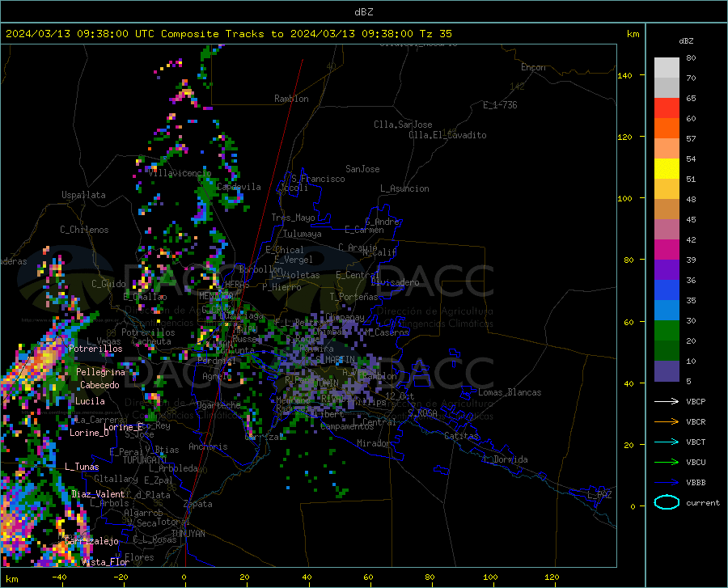The width and height of the screenshot is (728, 588).
Task: Click the Divisadero place label
Action: click(395, 282)
